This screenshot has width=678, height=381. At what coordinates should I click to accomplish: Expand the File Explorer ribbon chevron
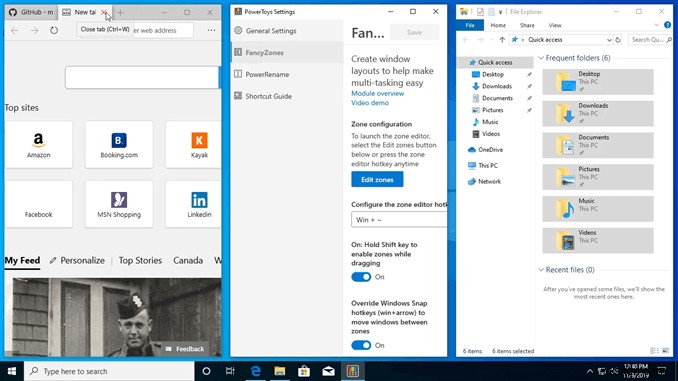656,25
